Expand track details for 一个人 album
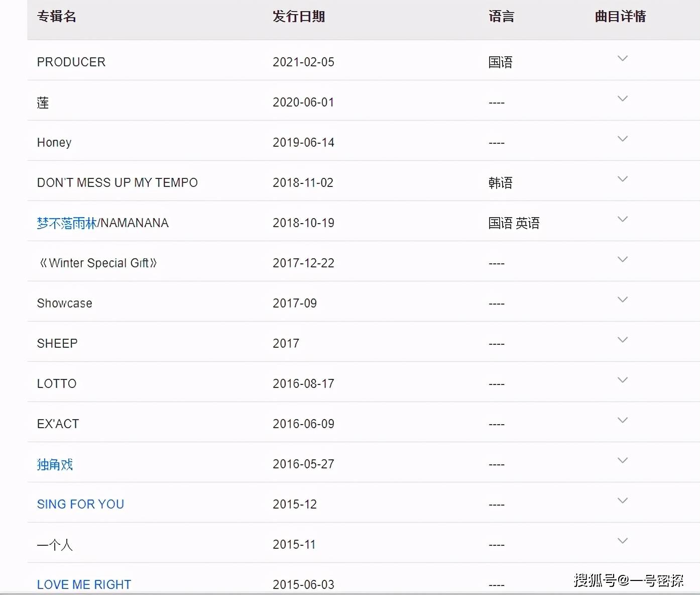 coord(623,541)
